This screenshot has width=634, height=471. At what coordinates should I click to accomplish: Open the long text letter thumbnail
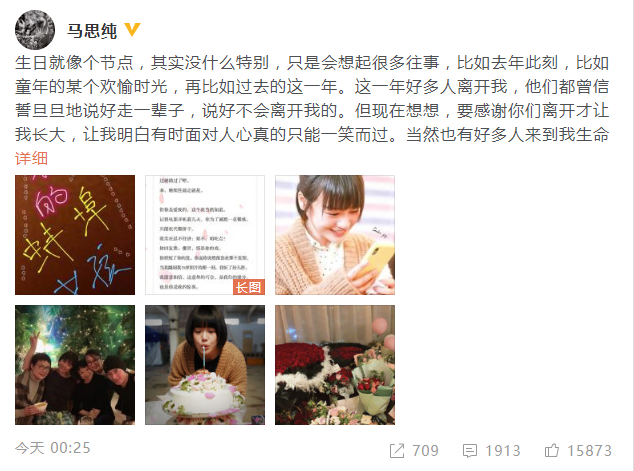(x=205, y=235)
